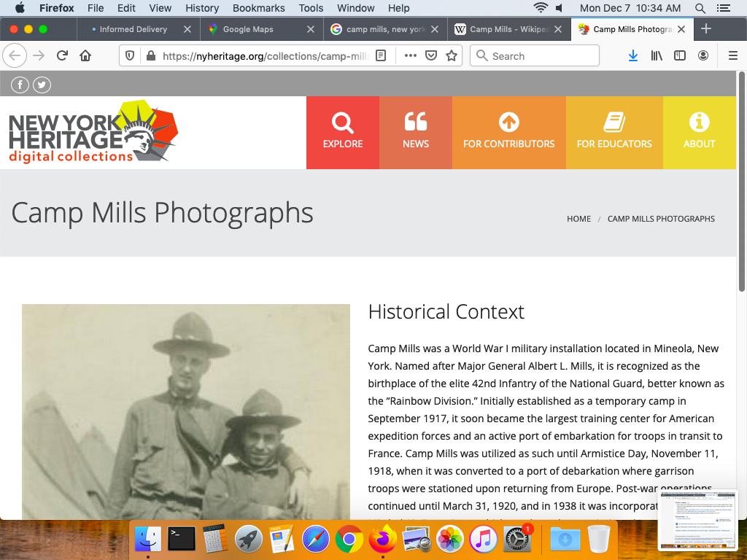Open the Firefox downloads panel
This screenshot has height=560, width=747.
pos(633,56)
